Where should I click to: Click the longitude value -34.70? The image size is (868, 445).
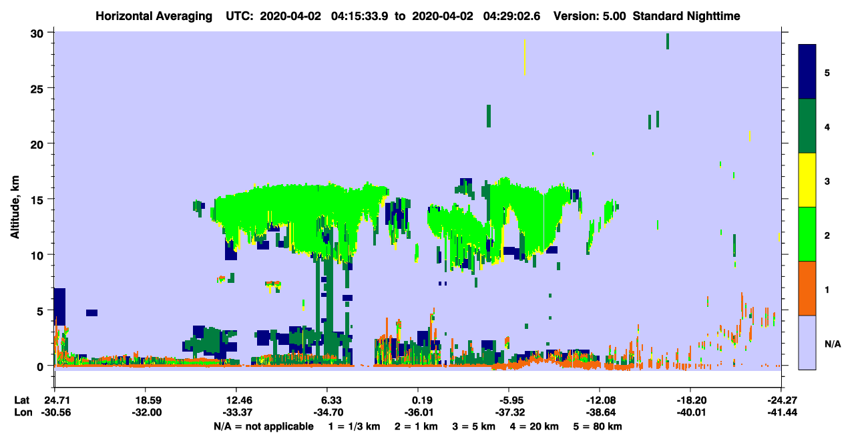[327, 412]
